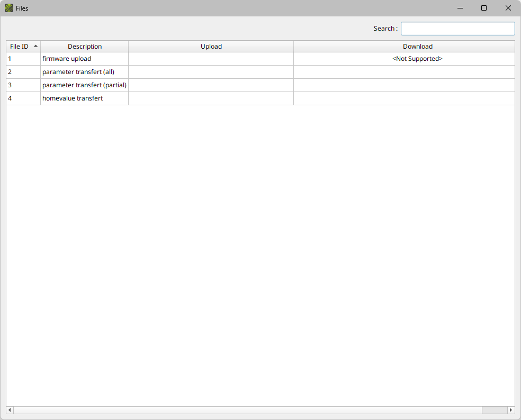521x420 pixels.
Task: Click the Upload cell of firmware upload row
Action: (211, 59)
